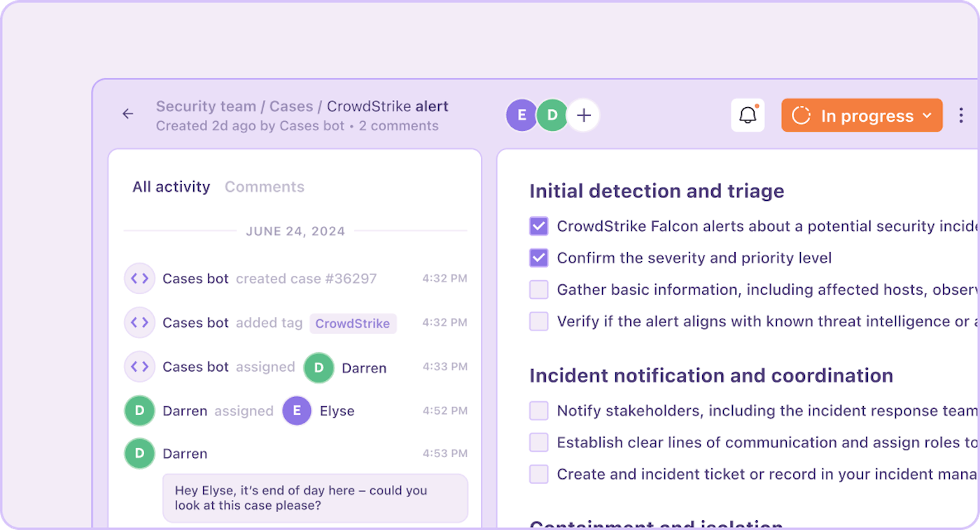Open the Security team breadcrumb link
The height and width of the screenshot is (530, 980).
coord(206,106)
